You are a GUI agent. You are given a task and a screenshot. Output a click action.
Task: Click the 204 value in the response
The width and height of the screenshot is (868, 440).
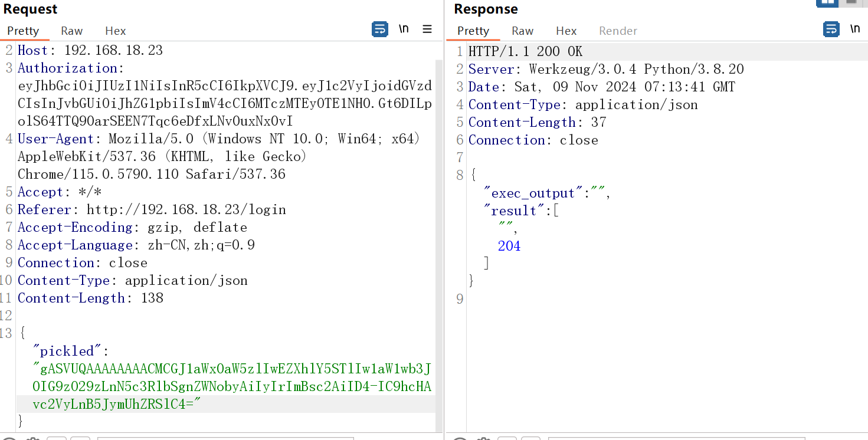pos(509,246)
